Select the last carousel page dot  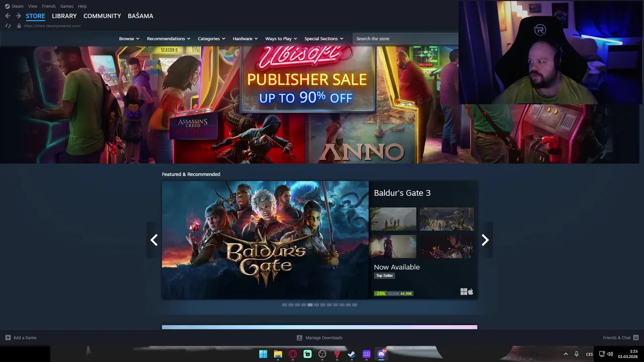click(355, 305)
